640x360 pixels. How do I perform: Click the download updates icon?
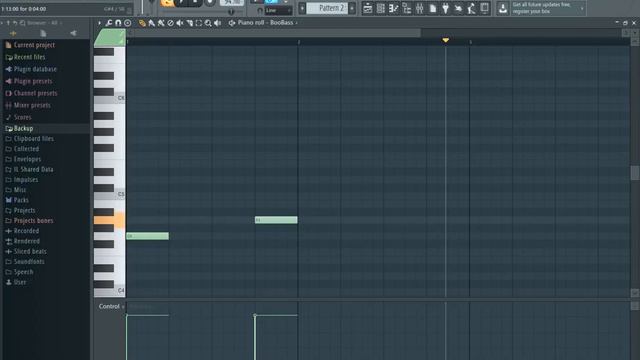[503, 8]
